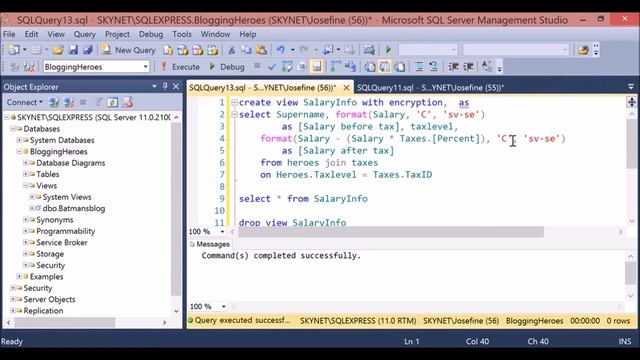The image size is (640, 360).
Task: Click the Increase Indent icon
Action: [x=468, y=67]
